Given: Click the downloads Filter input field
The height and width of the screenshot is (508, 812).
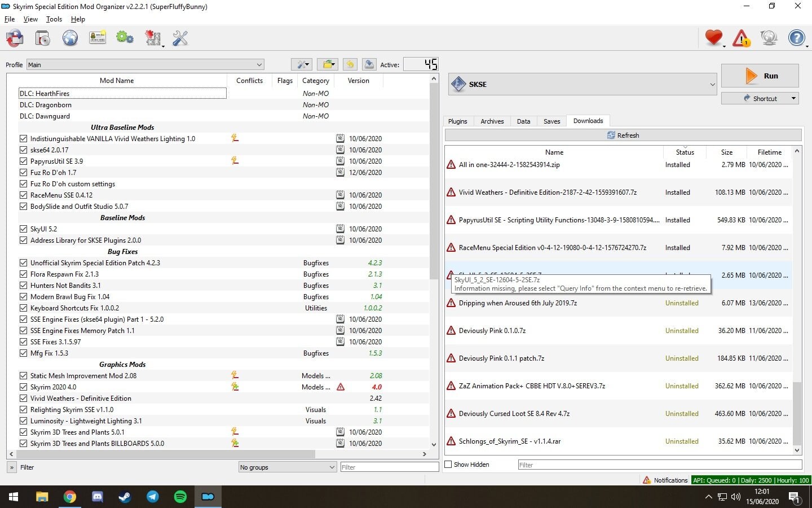Looking at the screenshot, I should click(660, 465).
